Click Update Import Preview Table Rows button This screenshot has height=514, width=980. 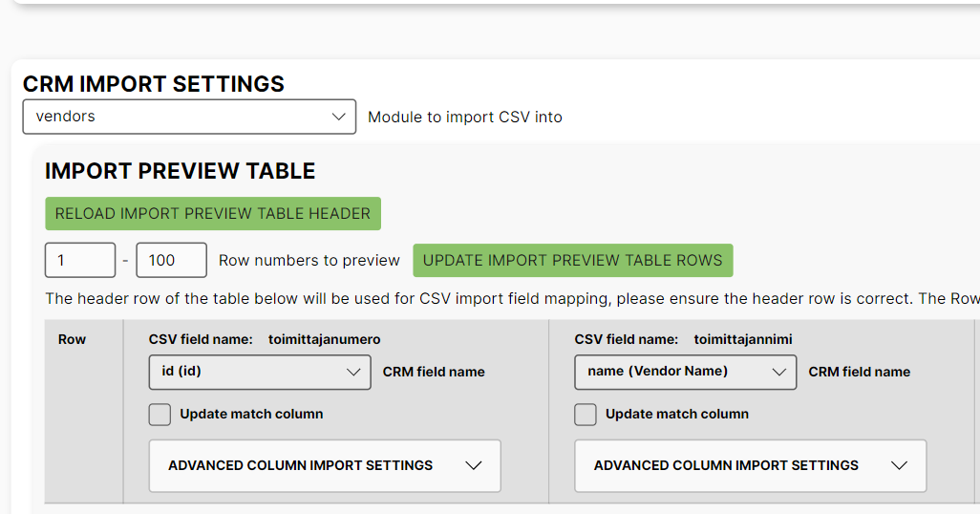coord(573,260)
